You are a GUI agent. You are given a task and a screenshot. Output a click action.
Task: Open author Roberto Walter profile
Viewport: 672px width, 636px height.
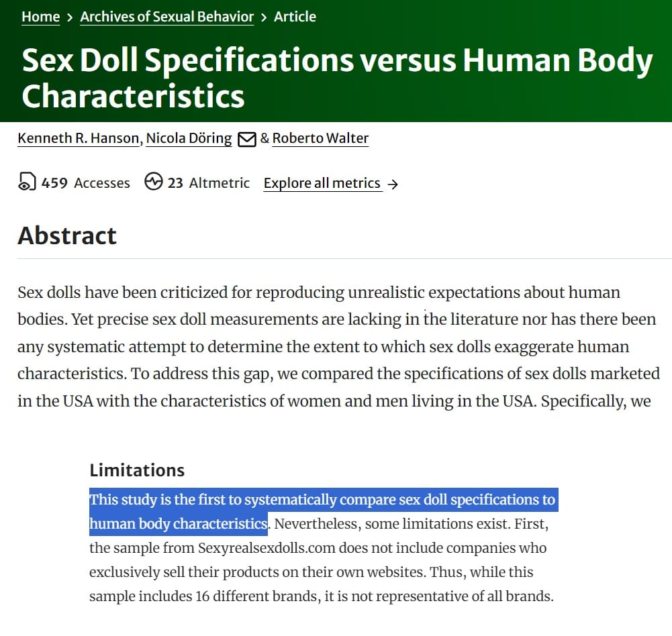tap(320, 138)
